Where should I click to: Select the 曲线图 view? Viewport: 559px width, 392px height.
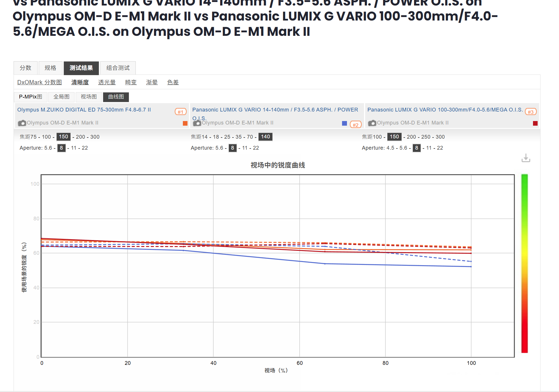pyautogui.click(x=116, y=97)
